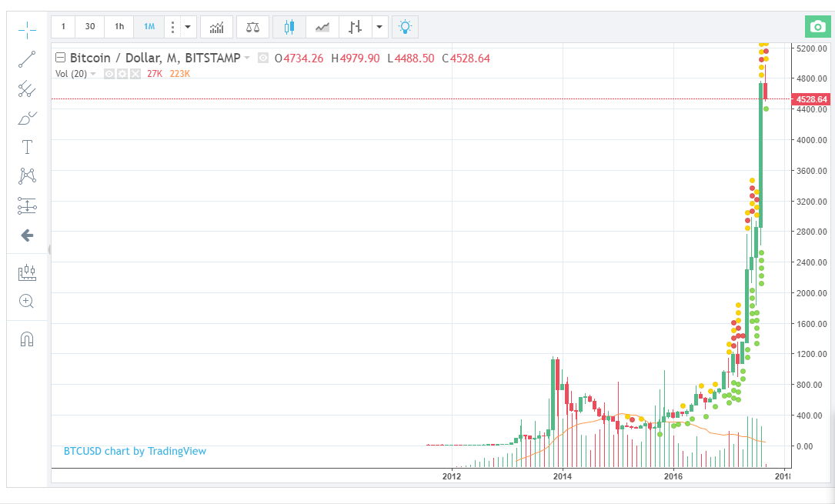Image resolution: width=835 pixels, height=504 pixels.
Task: Switch to candlestick chart style
Action: (289, 27)
